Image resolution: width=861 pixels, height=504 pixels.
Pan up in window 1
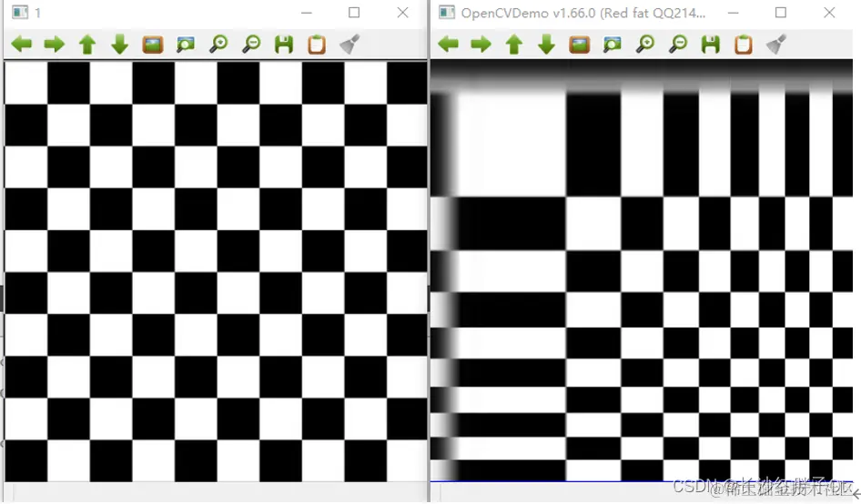87,44
